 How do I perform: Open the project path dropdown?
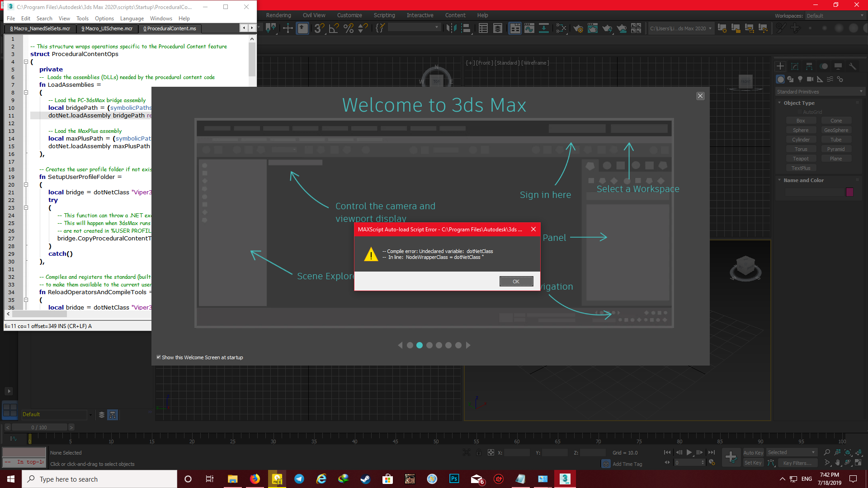pyautogui.click(x=681, y=28)
